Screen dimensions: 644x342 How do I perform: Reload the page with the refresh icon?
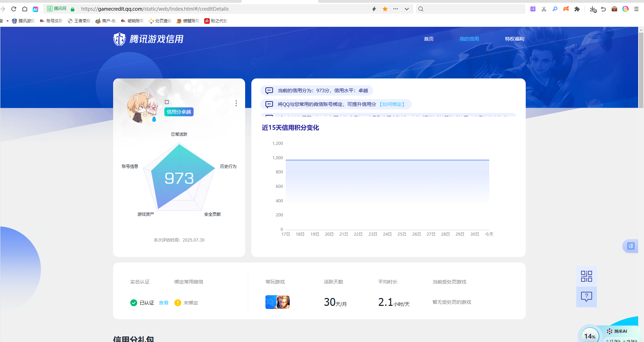pyautogui.click(x=14, y=9)
